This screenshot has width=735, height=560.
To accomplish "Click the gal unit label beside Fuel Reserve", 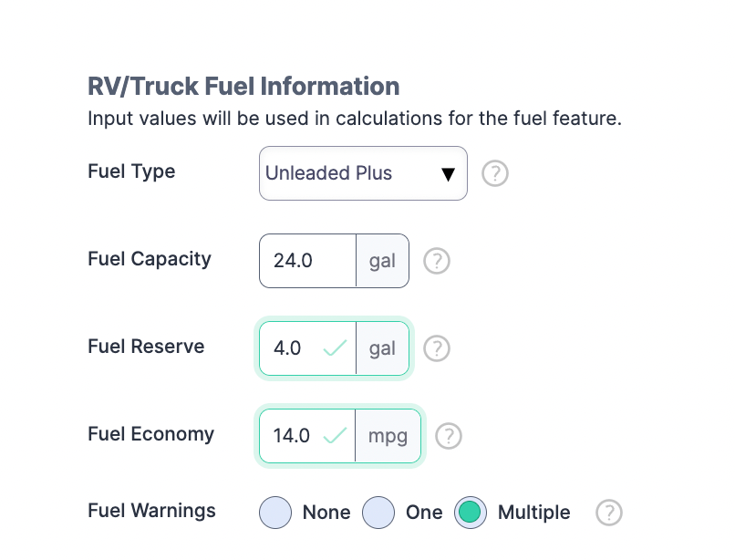I will 382,347.
